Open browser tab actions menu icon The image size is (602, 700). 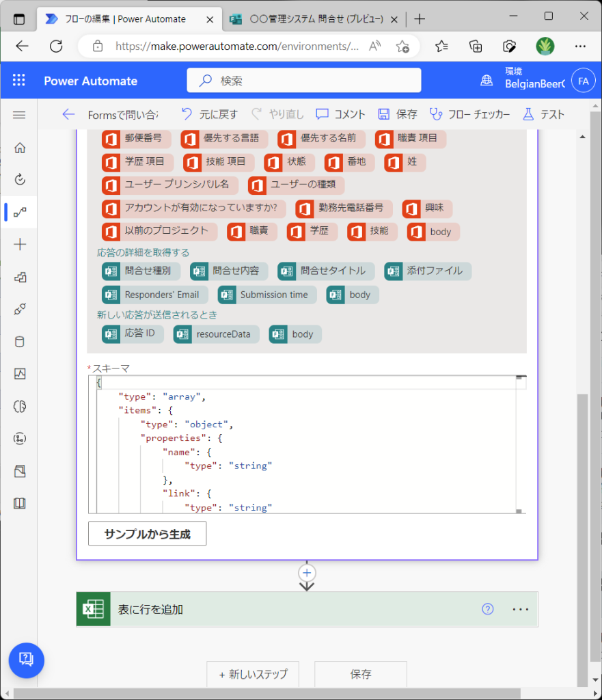18,18
